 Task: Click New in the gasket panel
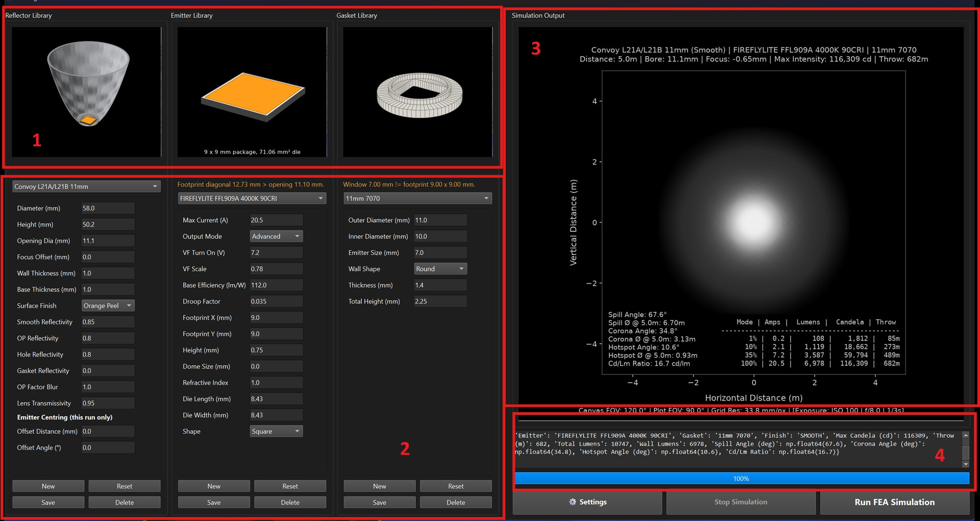380,486
